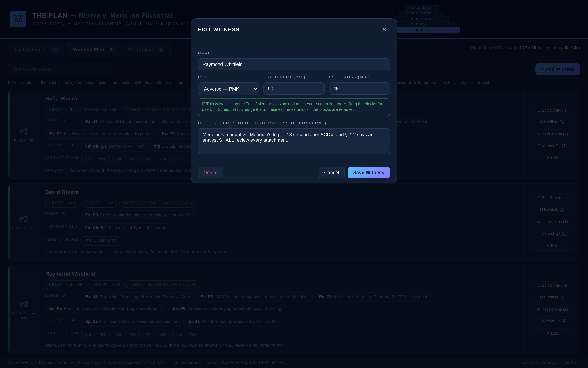Focus the Est. Direct minutes field

(294, 89)
